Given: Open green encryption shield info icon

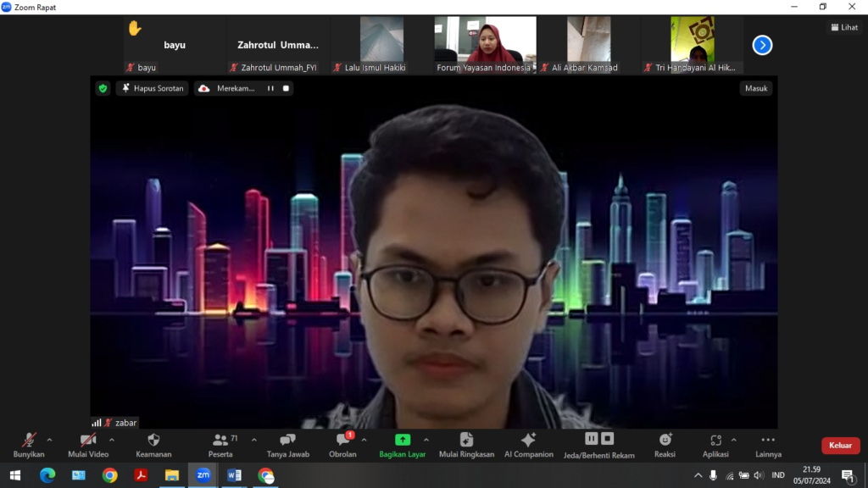Looking at the screenshot, I should pos(103,88).
